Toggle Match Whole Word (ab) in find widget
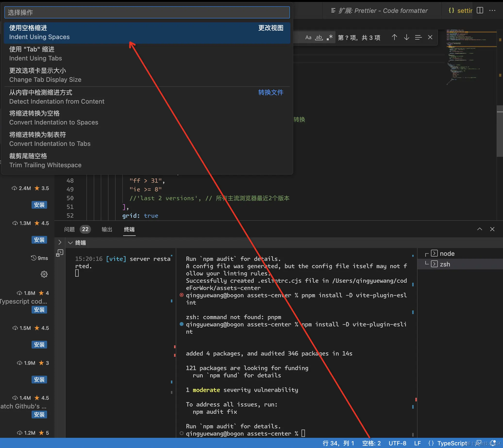Viewport: 503px width, 448px height. (319, 37)
